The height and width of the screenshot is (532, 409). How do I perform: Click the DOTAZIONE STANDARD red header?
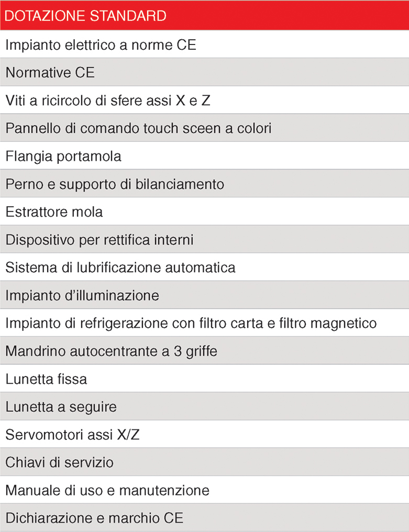204,15
